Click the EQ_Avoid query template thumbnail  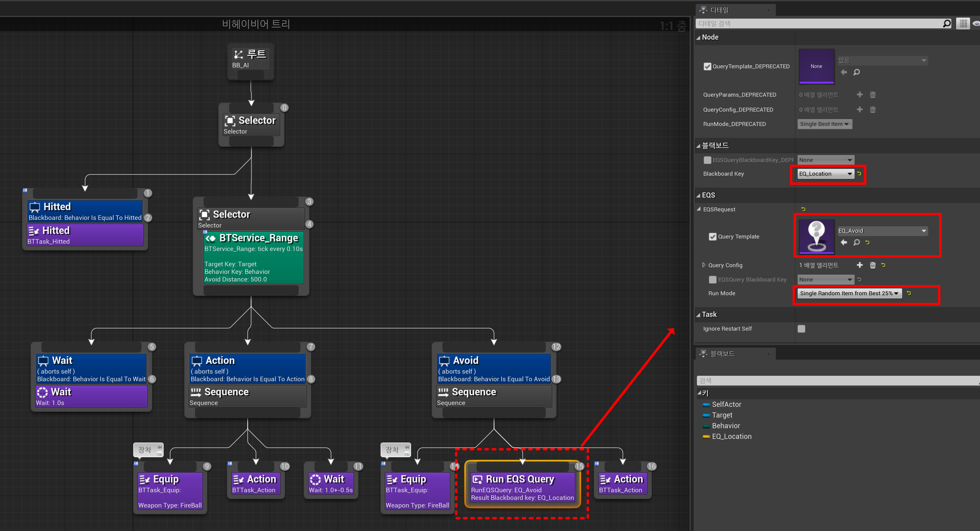816,236
